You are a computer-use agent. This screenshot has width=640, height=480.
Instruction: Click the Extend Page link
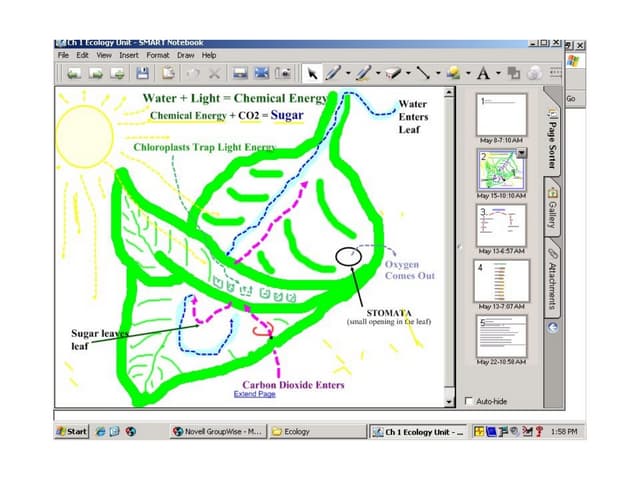tap(254, 394)
